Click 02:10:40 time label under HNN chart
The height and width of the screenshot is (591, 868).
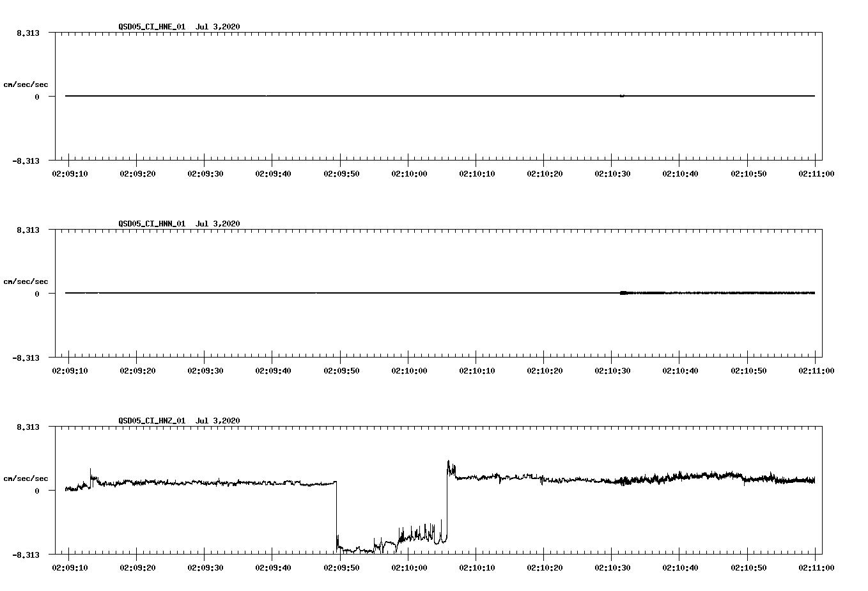pyautogui.click(x=679, y=370)
